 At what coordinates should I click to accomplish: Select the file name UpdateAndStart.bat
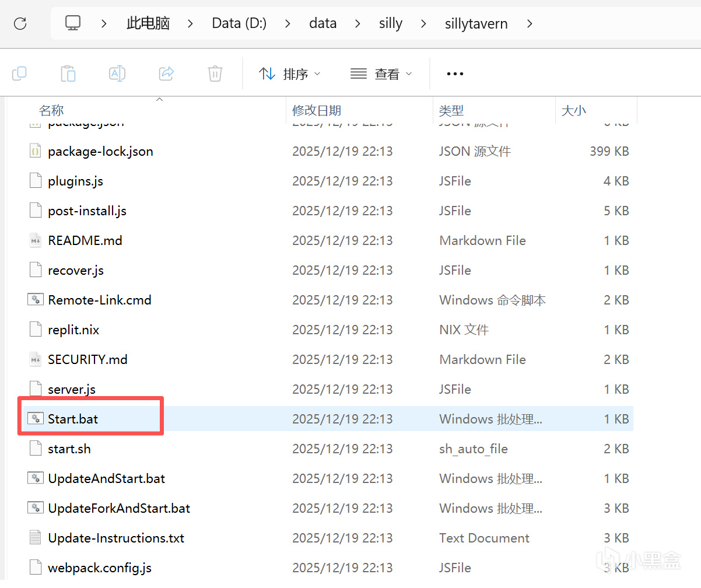[107, 478]
